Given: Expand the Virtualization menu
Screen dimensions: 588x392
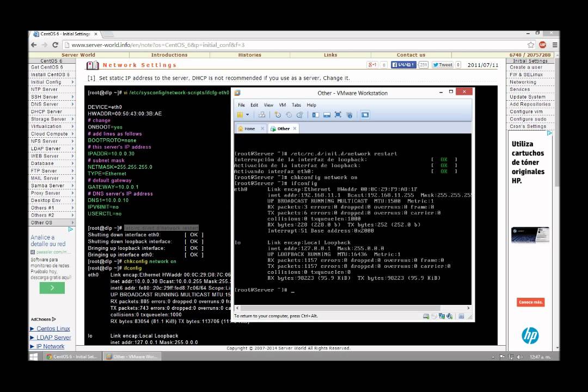Looking at the screenshot, I should 52,126.
